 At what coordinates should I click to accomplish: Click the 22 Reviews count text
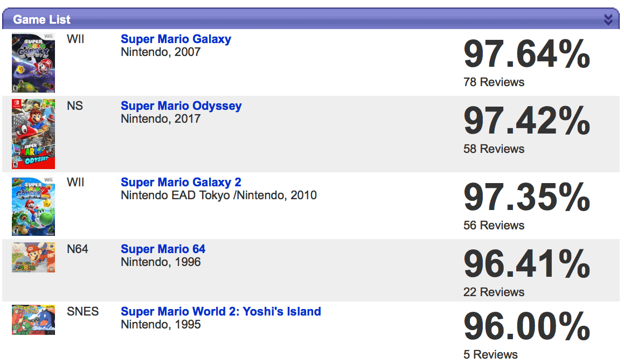coord(494,292)
